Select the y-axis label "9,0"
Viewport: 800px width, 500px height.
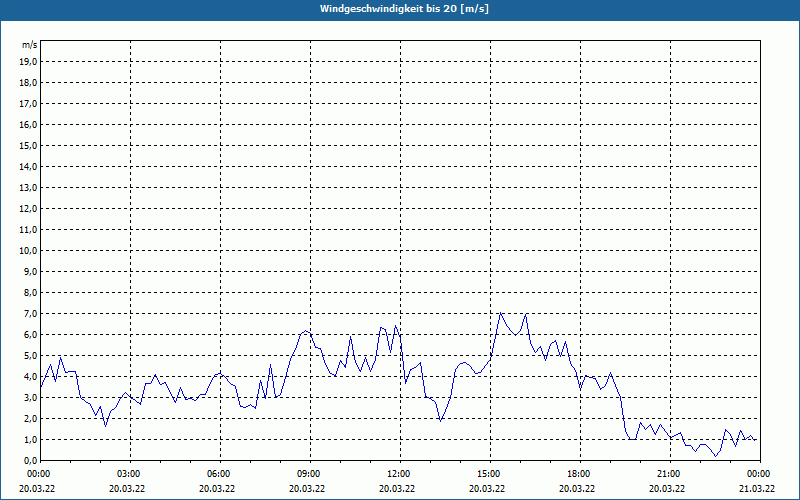click(31, 271)
